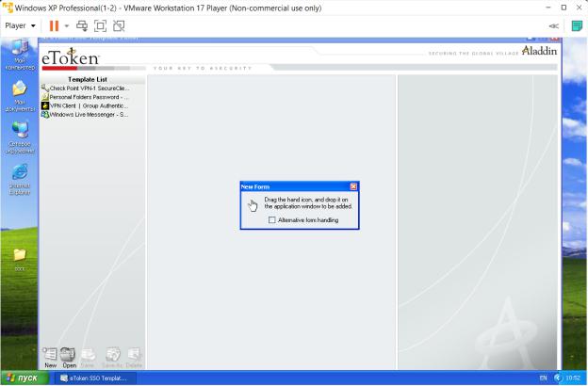The image size is (588, 386).
Task: Click the New Form dialog title bar
Action: (295, 186)
